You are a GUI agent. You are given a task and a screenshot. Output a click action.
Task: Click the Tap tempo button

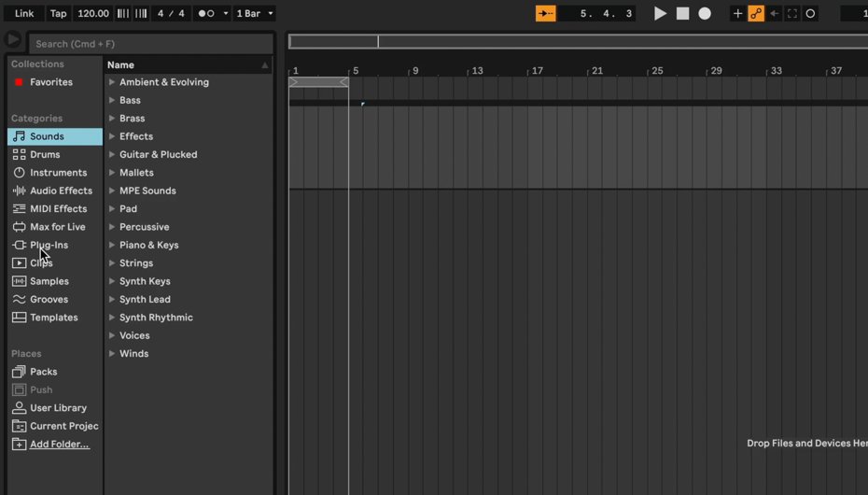[58, 13]
